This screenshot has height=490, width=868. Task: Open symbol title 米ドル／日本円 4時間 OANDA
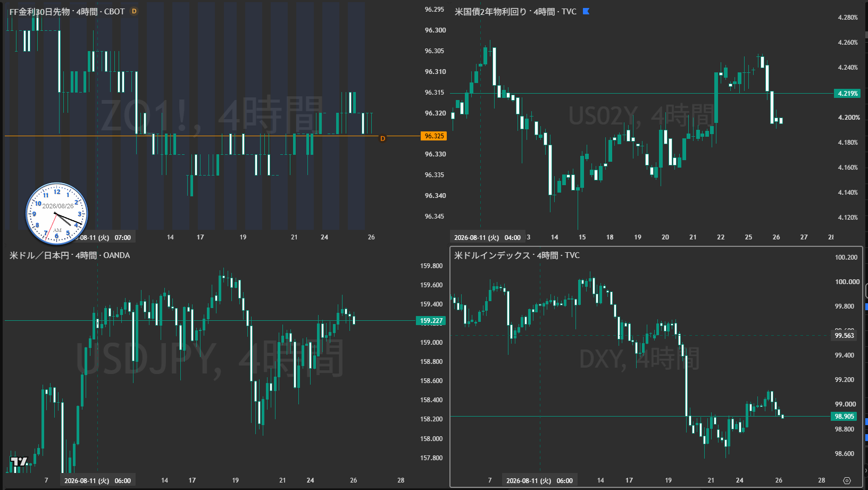[70, 255]
